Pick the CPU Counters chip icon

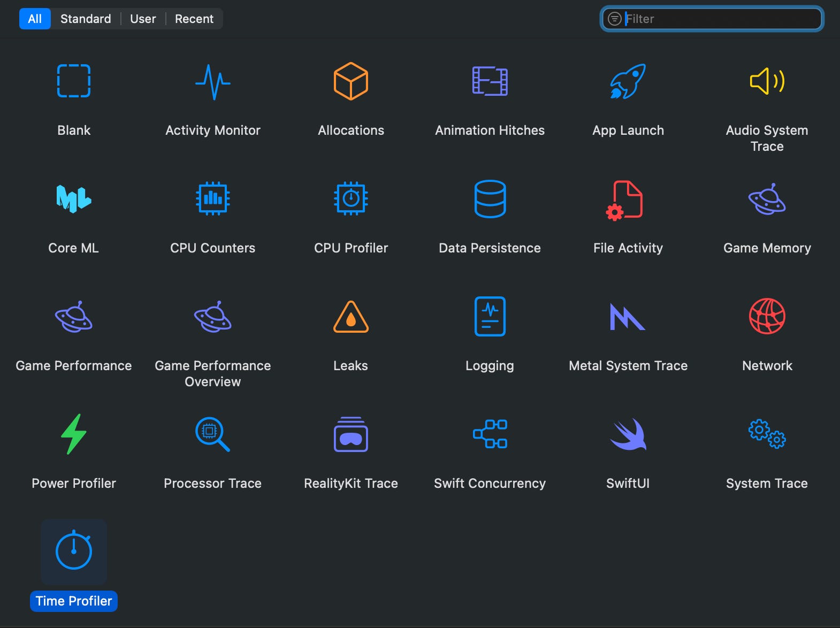(213, 198)
